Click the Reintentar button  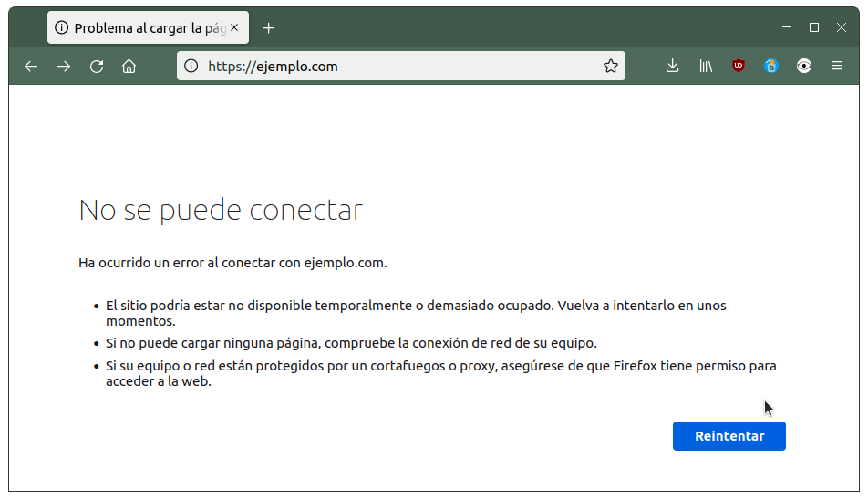click(x=729, y=436)
